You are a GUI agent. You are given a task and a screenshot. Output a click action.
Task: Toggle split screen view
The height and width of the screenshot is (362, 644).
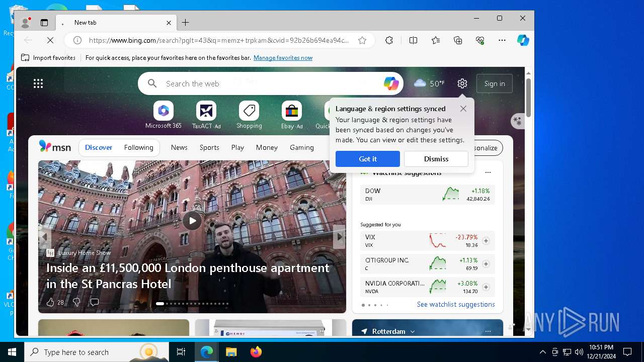coord(413,40)
